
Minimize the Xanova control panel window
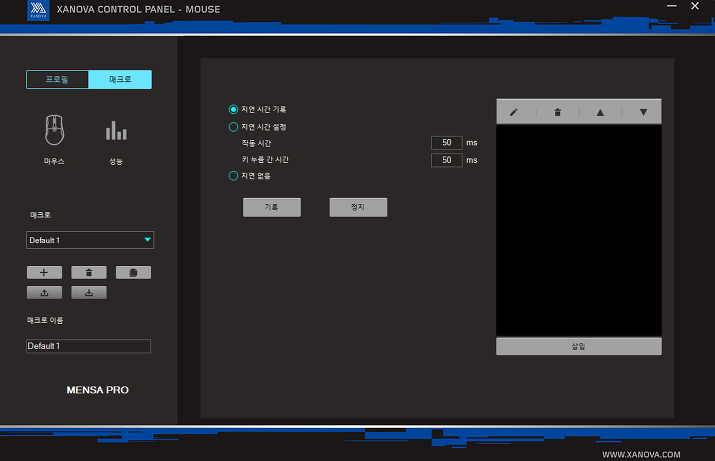click(x=671, y=6)
